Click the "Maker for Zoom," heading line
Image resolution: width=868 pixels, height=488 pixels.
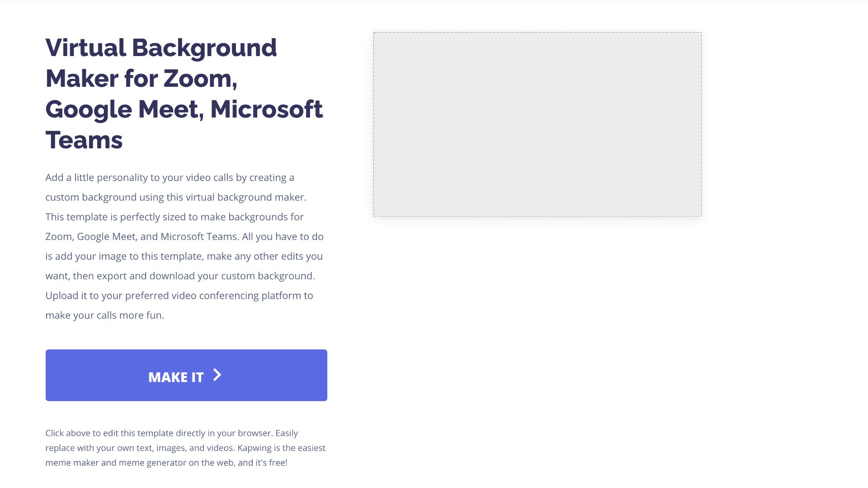(141, 79)
